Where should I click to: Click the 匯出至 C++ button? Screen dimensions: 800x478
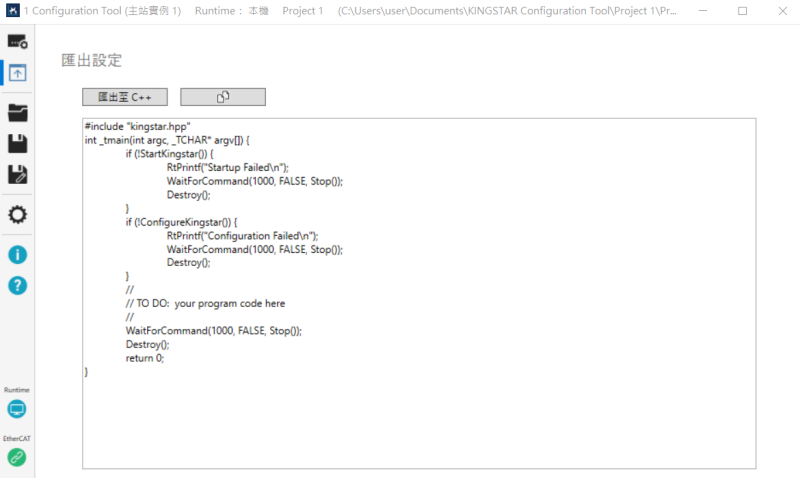coord(124,97)
